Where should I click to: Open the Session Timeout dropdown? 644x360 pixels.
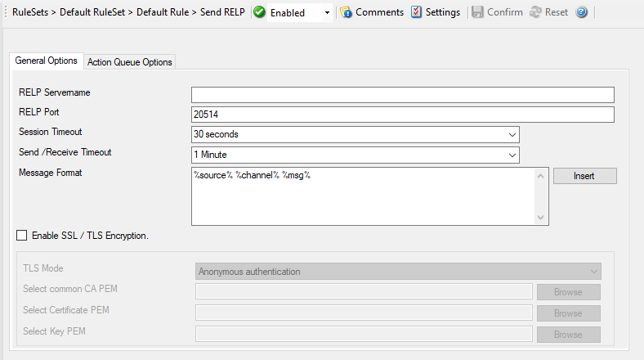(356, 134)
